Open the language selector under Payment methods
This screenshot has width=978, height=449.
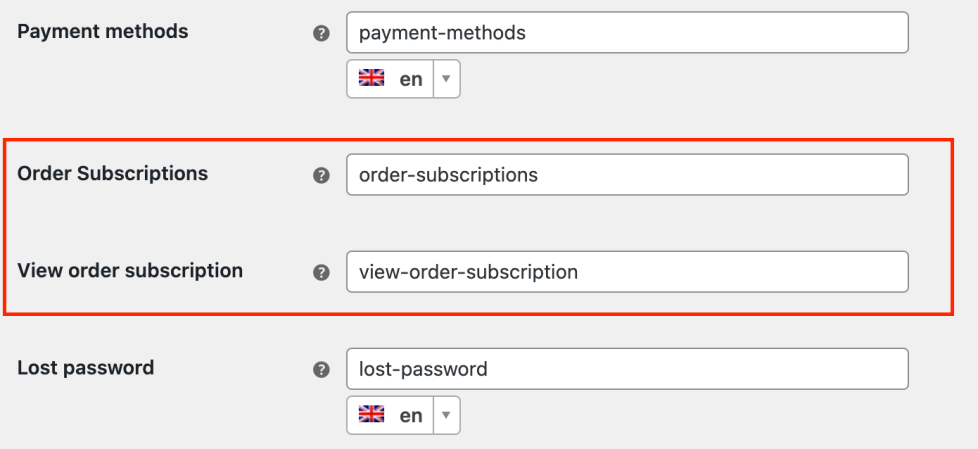click(403, 80)
